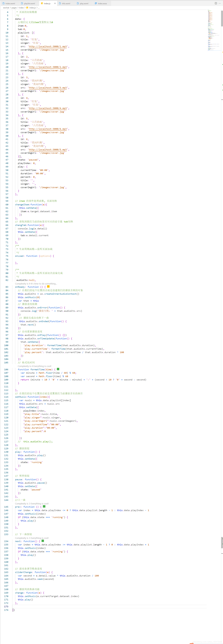This screenshot has width=223, height=644.
Task: Click the 'that.next()' line
Action: click(28, 325)
